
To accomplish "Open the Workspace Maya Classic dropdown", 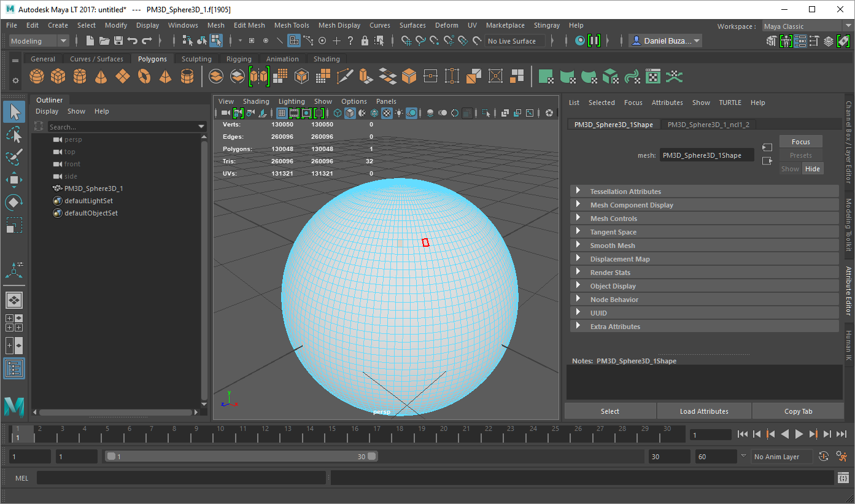I will coord(807,26).
